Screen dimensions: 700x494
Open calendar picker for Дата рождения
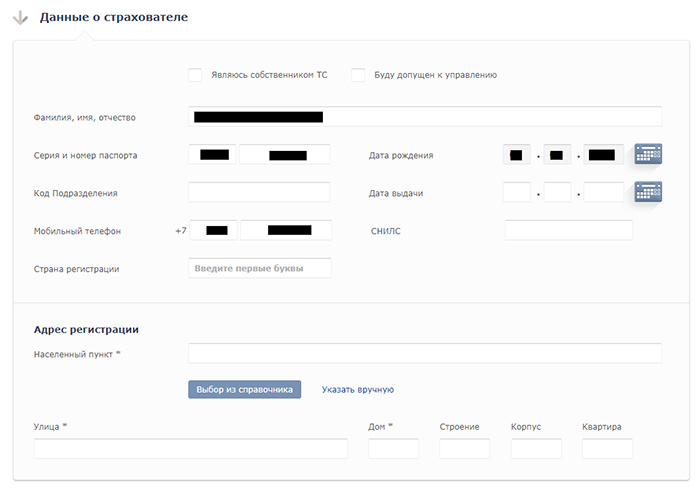pyautogui.click(x=648, y=154)
